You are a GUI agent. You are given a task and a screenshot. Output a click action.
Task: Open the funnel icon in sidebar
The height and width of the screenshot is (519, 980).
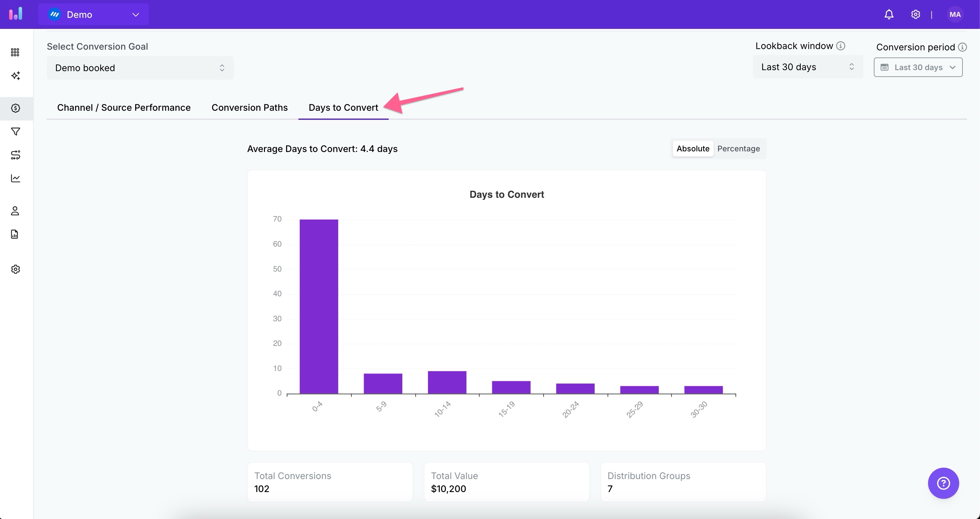(15, 132)
